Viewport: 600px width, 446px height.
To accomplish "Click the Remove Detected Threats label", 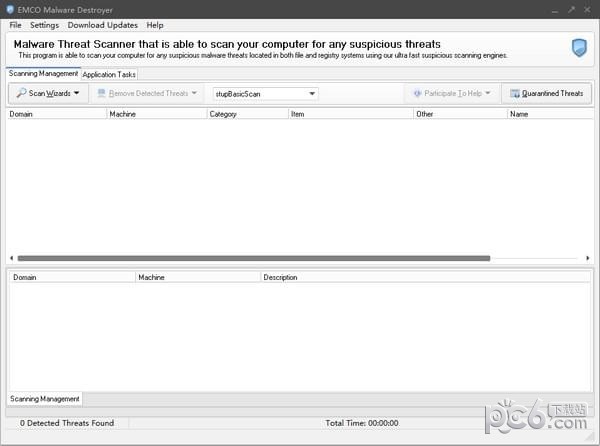I will 148,93.
